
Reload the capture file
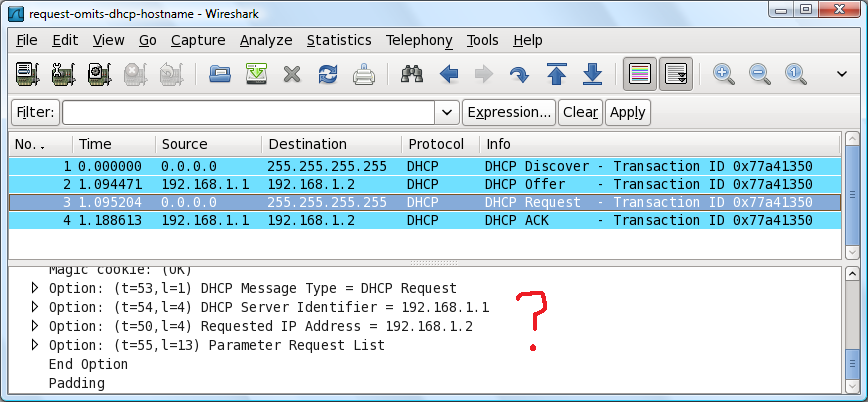pyautogui.click(x=327, y=74)
